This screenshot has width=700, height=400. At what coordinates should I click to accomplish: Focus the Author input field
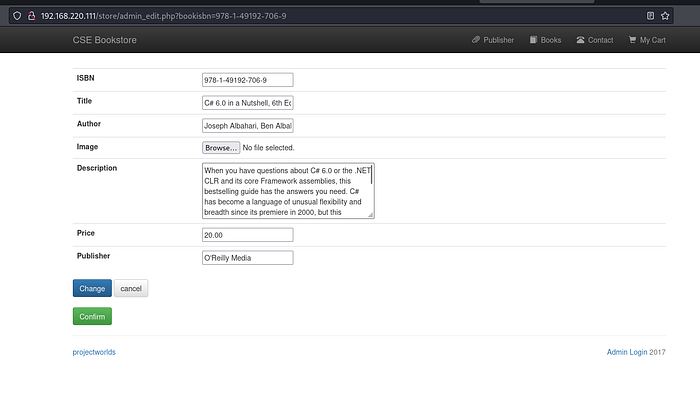coord(247,126)
